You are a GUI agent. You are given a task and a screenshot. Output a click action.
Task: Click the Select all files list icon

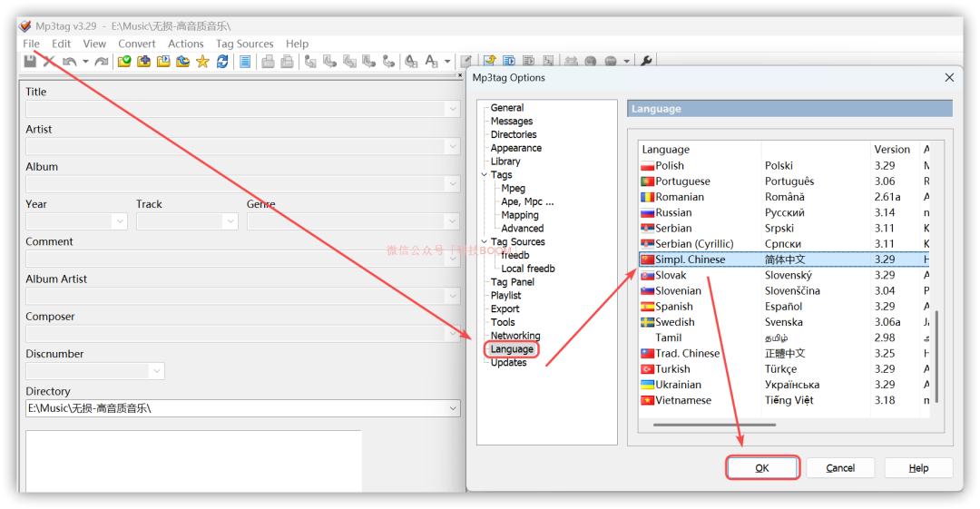[245, 62]
